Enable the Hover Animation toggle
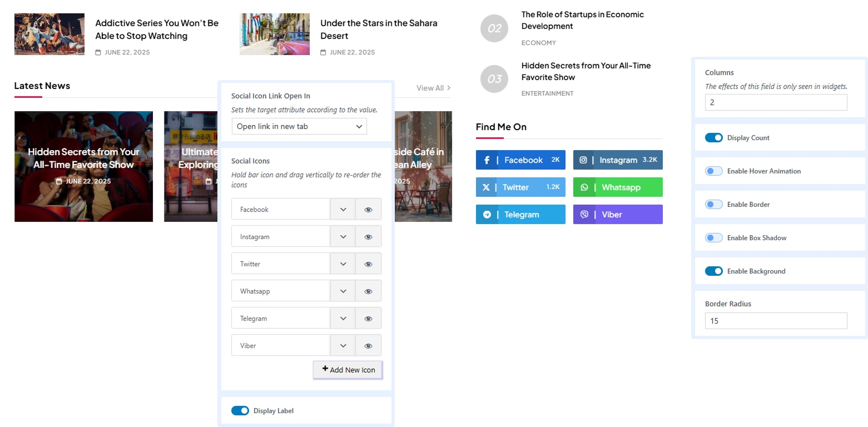868x427 pixels. click(713, 171)
